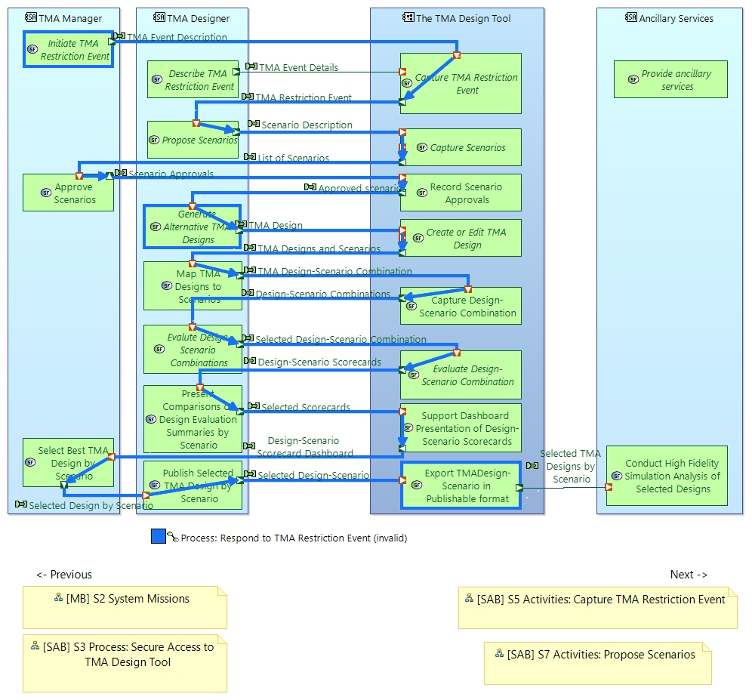
Task: Click the SF icon in Provide ancillary services
Action: coord(633,79)
